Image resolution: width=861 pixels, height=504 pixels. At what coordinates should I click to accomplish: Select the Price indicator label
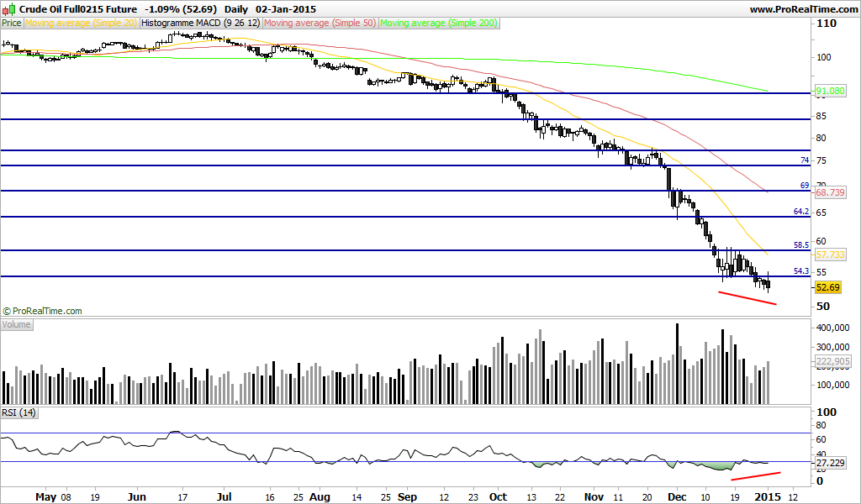click(12, 23)
